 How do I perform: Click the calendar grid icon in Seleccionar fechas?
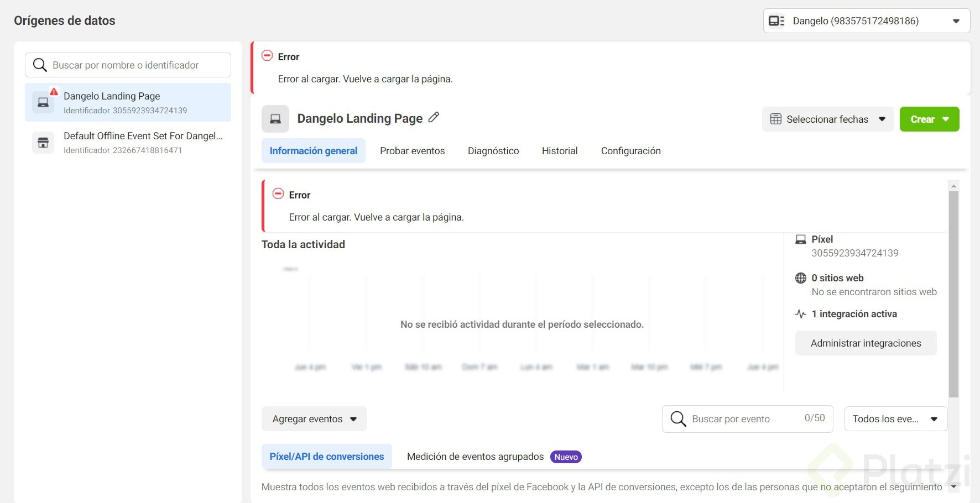click(776, 119)
